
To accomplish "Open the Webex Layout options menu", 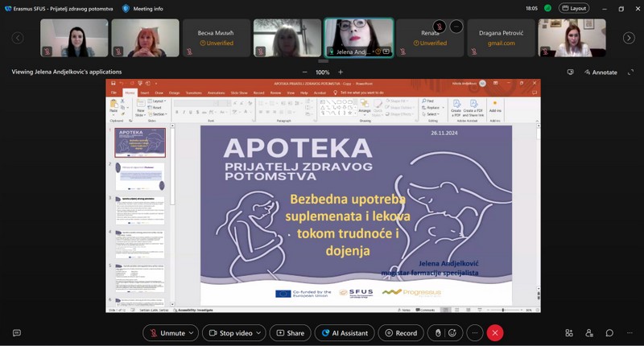I will pyautogui.click(x=574, y=8).
